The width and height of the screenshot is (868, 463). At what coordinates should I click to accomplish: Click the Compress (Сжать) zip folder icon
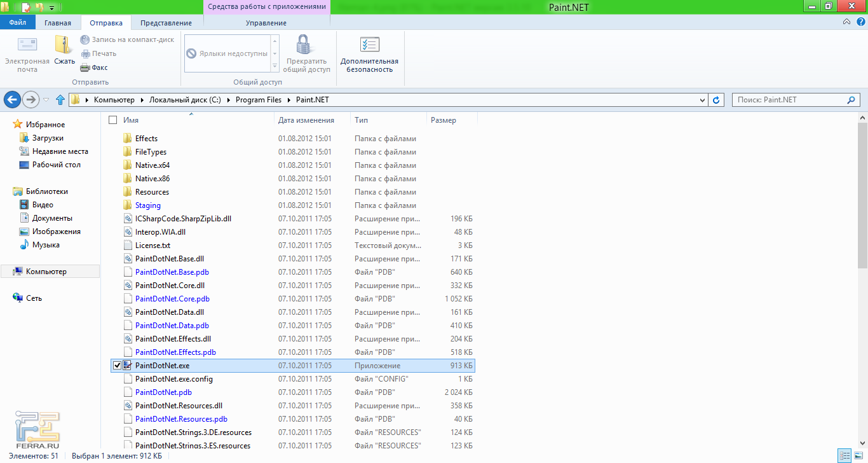[64, 46]
